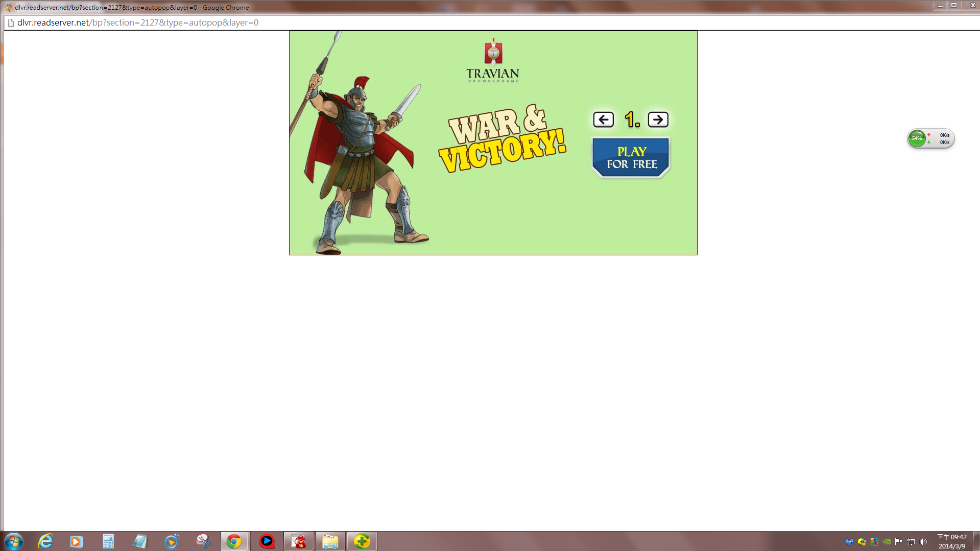Viewport: 980px width, 551px height.
Task: Open the Snipping Tool from the taskbar
Action: (203, 541)
